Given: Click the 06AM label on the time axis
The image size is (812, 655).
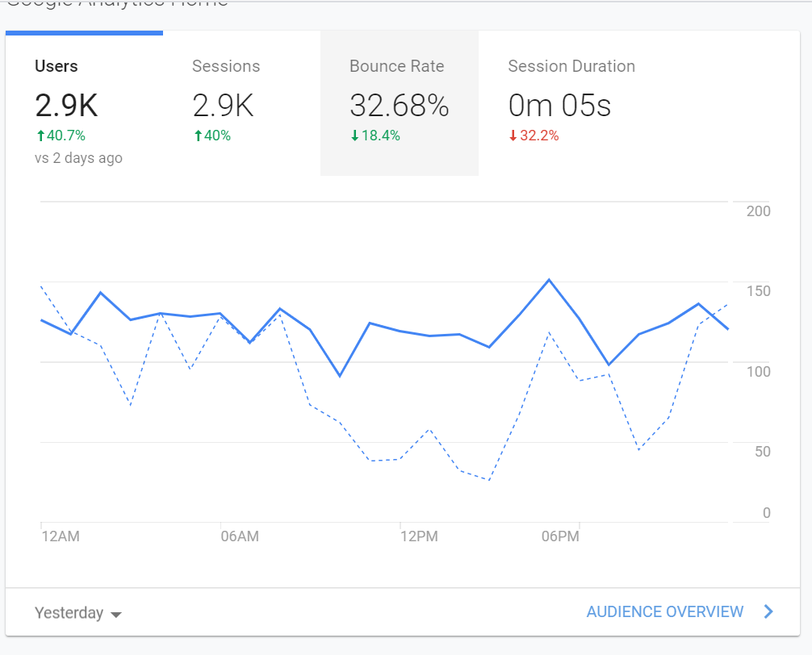Looking at the screenshot, I should [x=240, y=536].
